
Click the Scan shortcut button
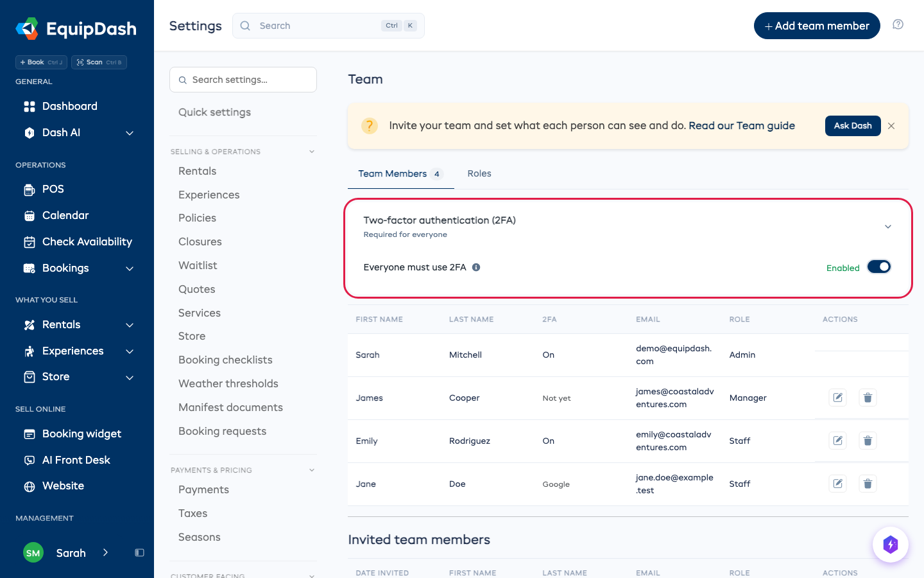coord(99,62)
